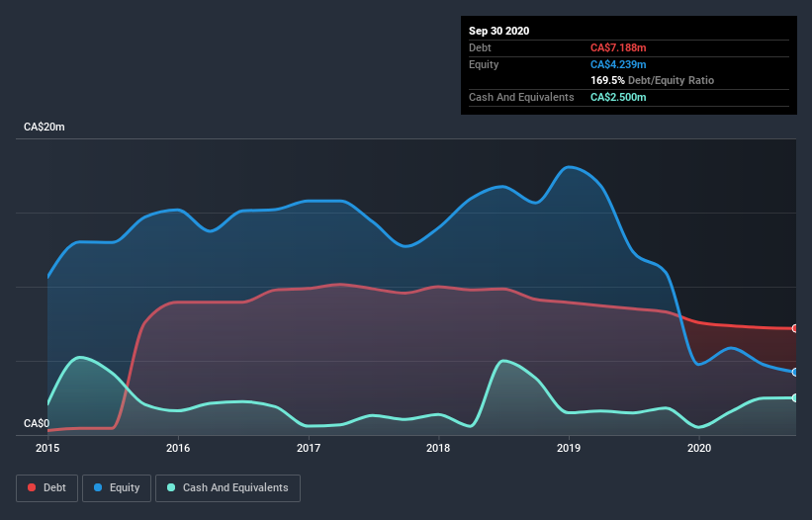
Task: Select the 2017 x-axis label
Action: click(x=309, y=448)
